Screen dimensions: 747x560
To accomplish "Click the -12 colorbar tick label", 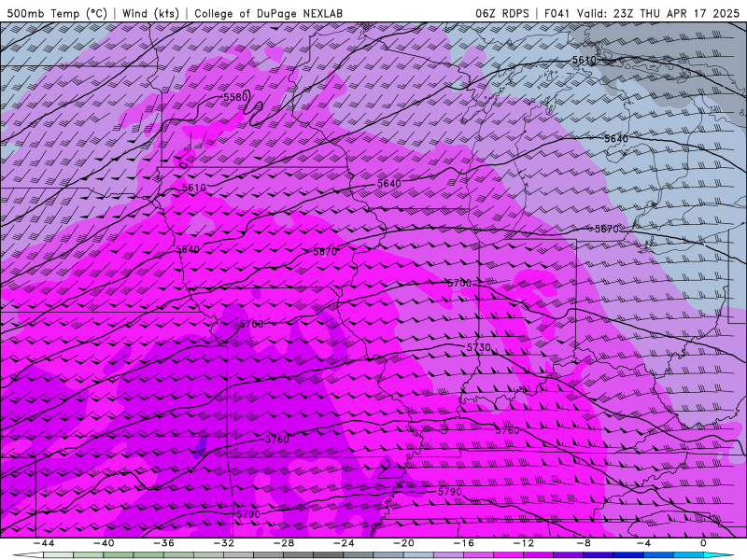I will [524, 543].
